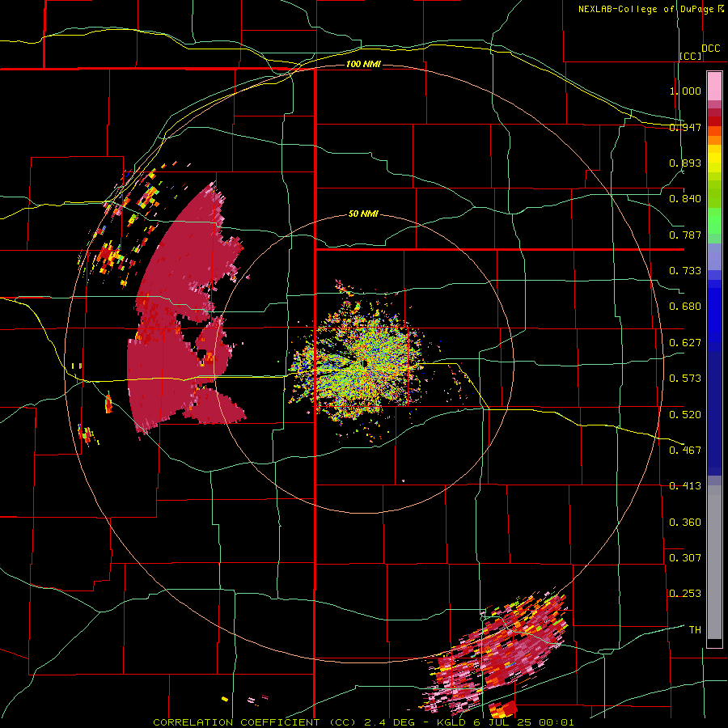Click the 0.573 scale value

(x=685, y=379)
